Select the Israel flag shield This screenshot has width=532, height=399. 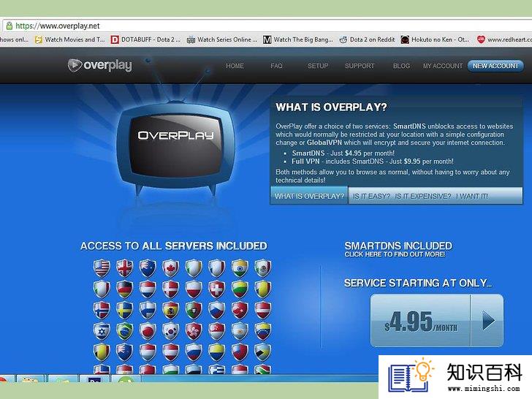102,332
